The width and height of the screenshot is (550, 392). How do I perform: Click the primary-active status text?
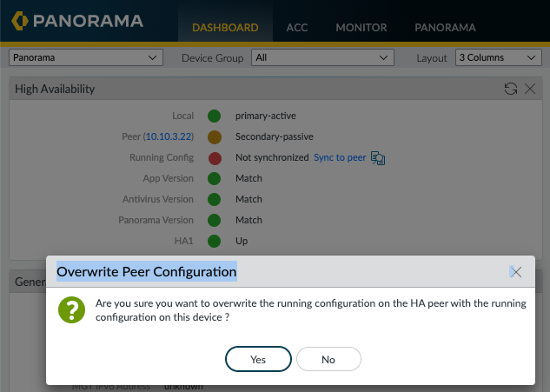click(266, 116)
